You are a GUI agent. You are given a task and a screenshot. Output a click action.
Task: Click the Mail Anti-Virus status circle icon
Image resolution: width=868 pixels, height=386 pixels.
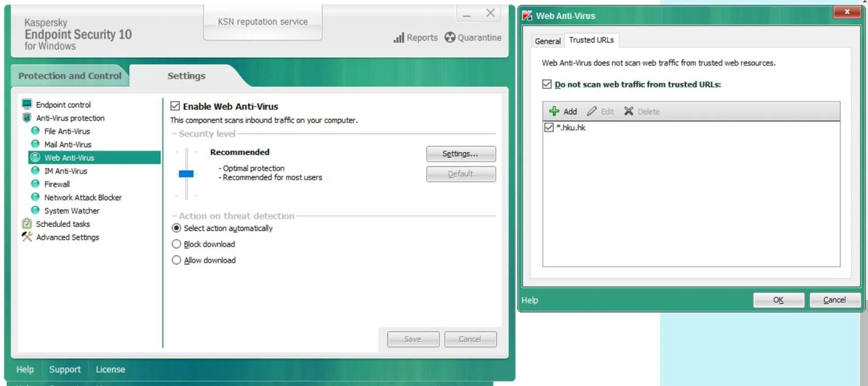click(x=35, y=144)
